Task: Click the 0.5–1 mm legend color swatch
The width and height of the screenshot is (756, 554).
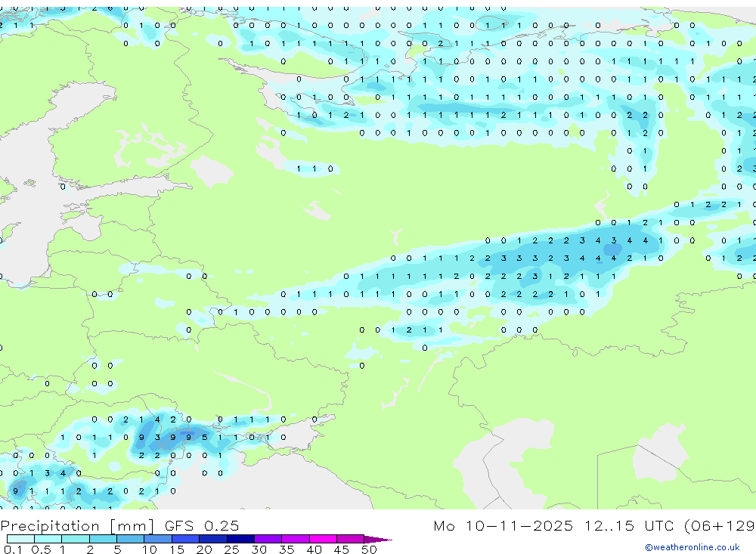Action: 48,539
